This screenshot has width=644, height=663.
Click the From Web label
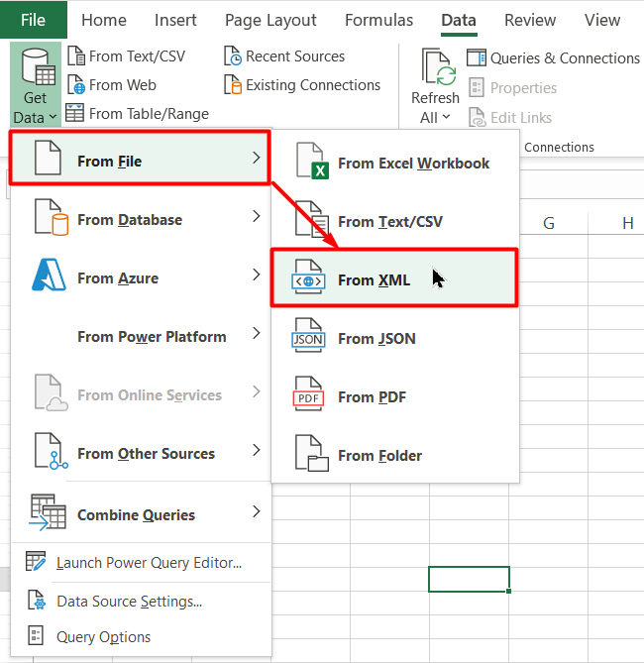[x=123, y=85]
